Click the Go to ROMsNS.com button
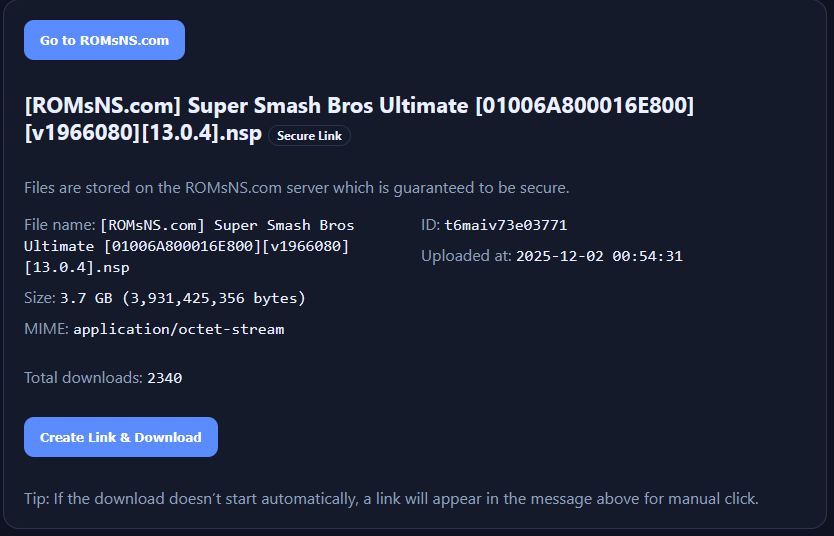The image size is (834, 536). [104, 40]
